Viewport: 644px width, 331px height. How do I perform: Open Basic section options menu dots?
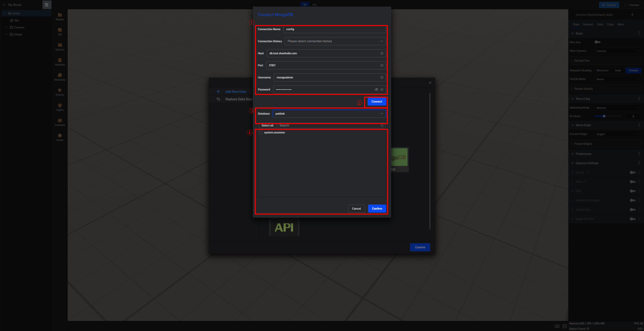[x=639, y=33]
